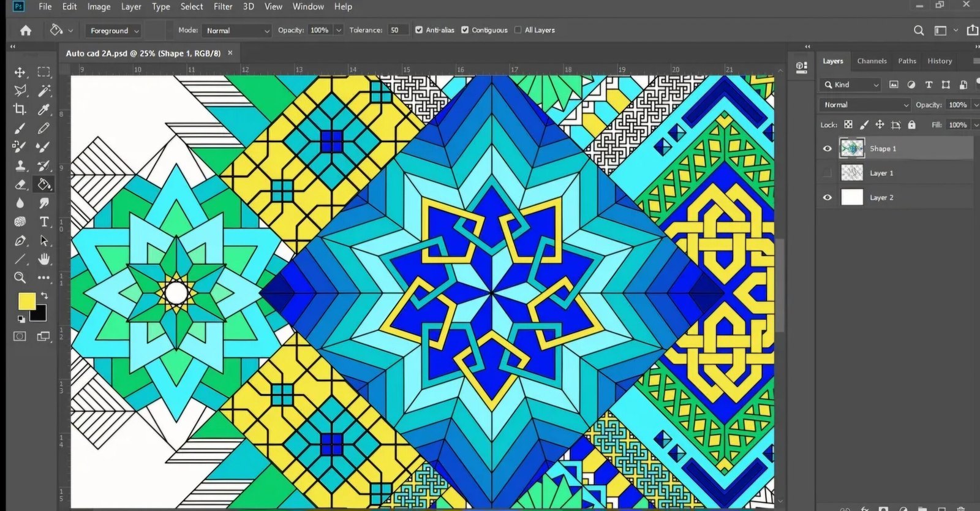Open the Foreground fill source dropdown
Image resolution: width=980 pixels, height=511 pixels.
click(x=114, y=30)
